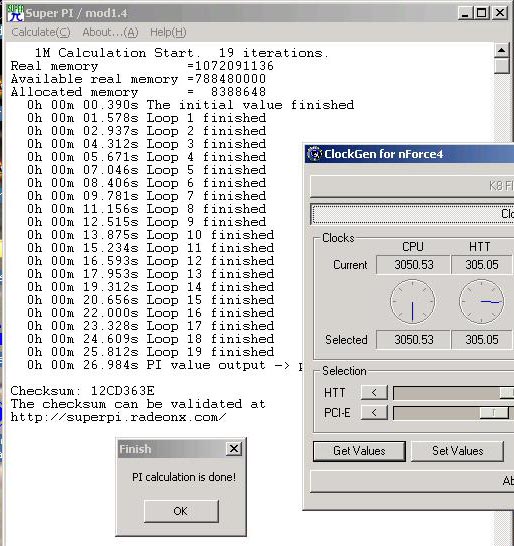The image size is (514, 546).
Task: Click the '1M Calculation Start' line
Action: (181, 53)
